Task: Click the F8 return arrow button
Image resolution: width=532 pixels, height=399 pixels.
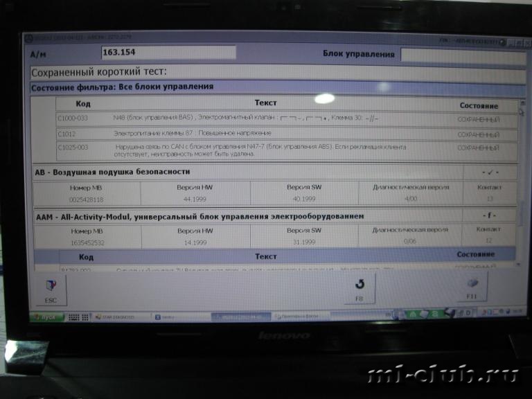Action: 360,290
